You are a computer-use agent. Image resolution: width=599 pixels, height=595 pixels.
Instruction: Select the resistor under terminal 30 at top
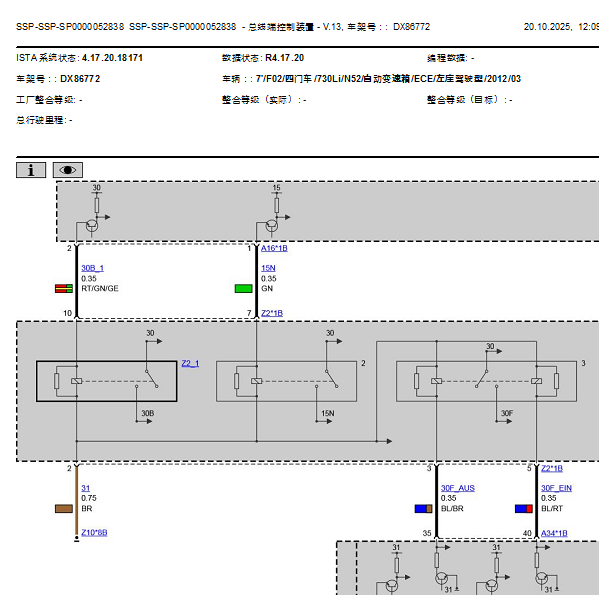pyautogui.click(x=97, y=205)
